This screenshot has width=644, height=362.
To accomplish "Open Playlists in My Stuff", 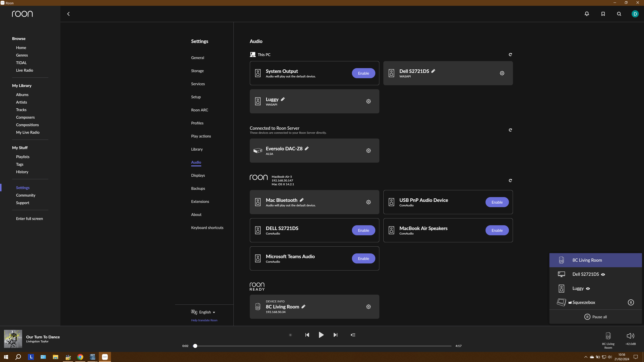I will [23, 157].
